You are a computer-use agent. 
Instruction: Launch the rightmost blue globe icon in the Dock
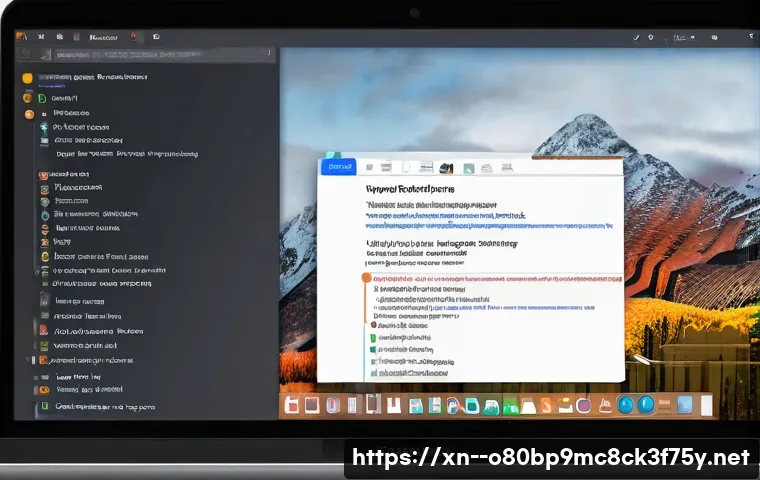[647, 405]
